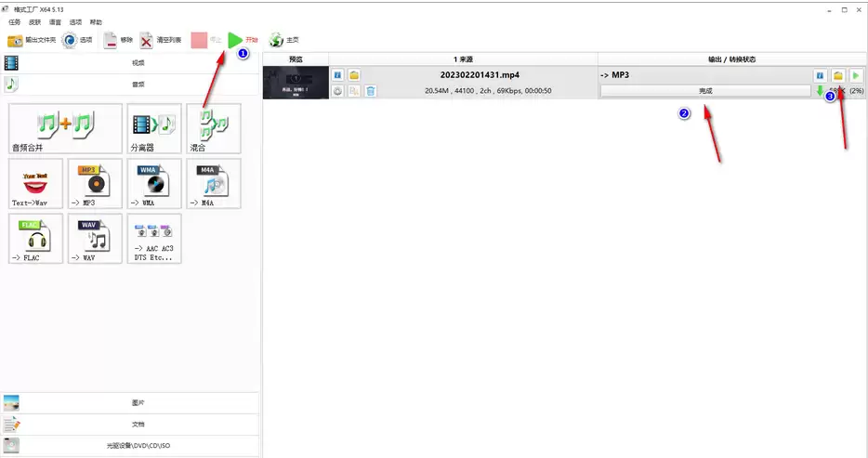Expand the 音频 audio category panel
The image size is (868, 458).
[x=129, y=85]
